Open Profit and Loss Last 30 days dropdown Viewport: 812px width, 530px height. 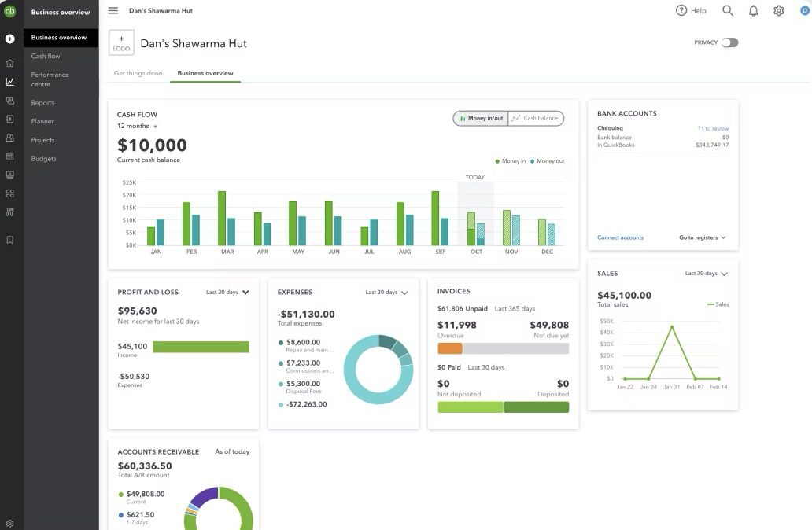224,290
